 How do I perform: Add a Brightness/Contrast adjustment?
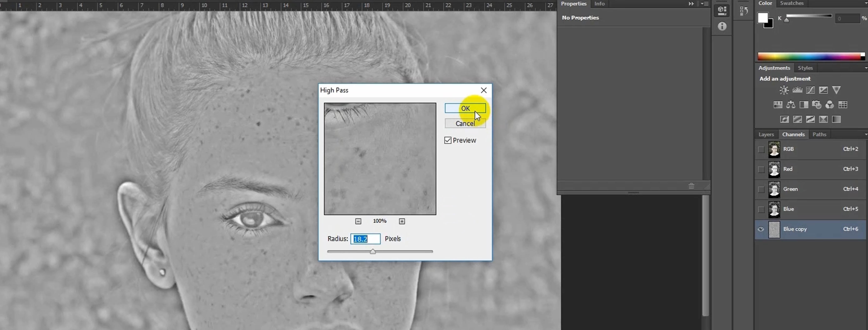784,90
